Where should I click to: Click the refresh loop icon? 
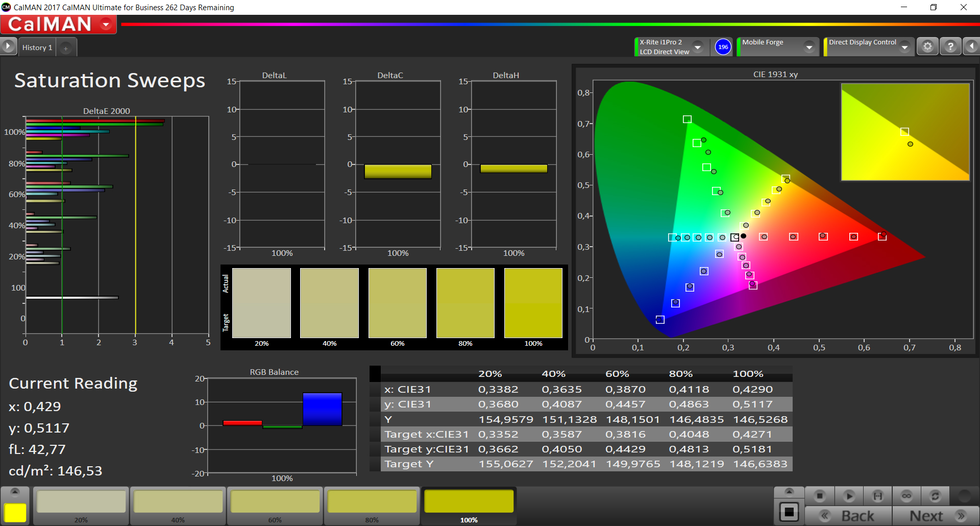pyautogui.click(x=935, y=496)
